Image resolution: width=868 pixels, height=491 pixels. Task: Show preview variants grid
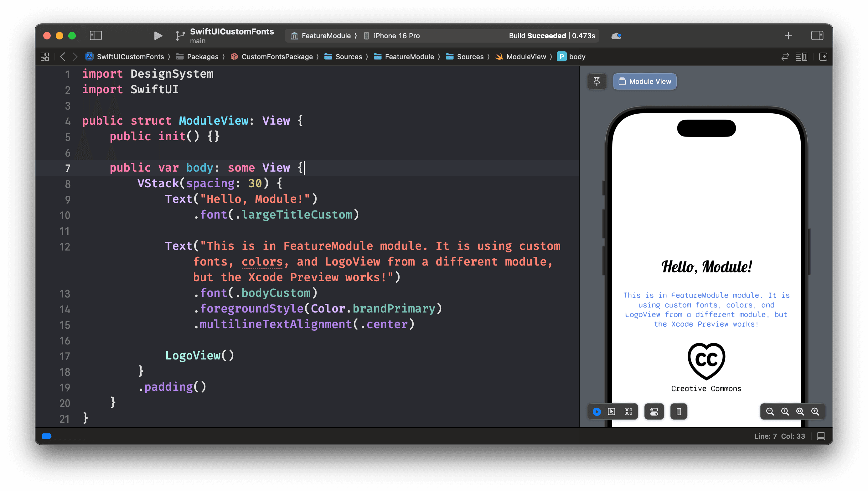pyautogui.click(x=628, y=411)
